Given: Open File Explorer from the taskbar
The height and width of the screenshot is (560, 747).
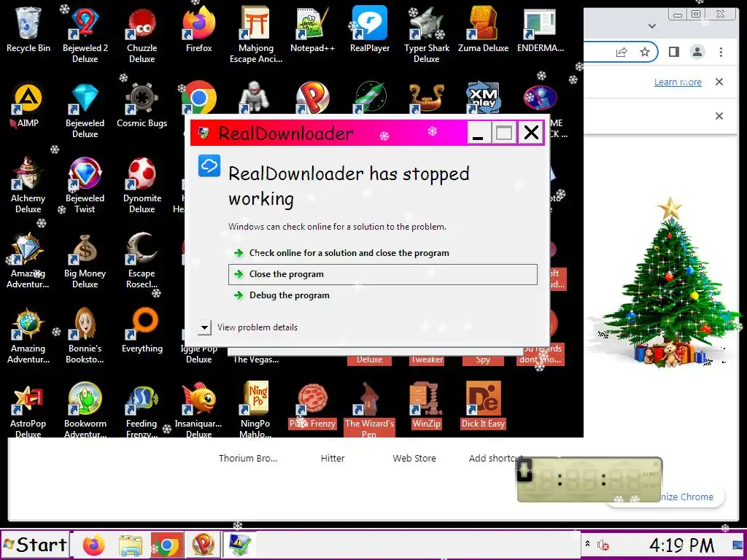Looking at the screenshot, I should pos(131,545).
